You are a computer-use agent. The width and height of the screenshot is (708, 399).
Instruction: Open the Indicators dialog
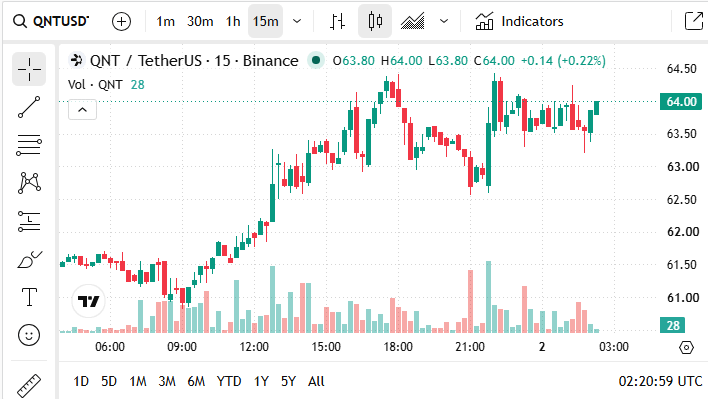(x=519, y=21)
